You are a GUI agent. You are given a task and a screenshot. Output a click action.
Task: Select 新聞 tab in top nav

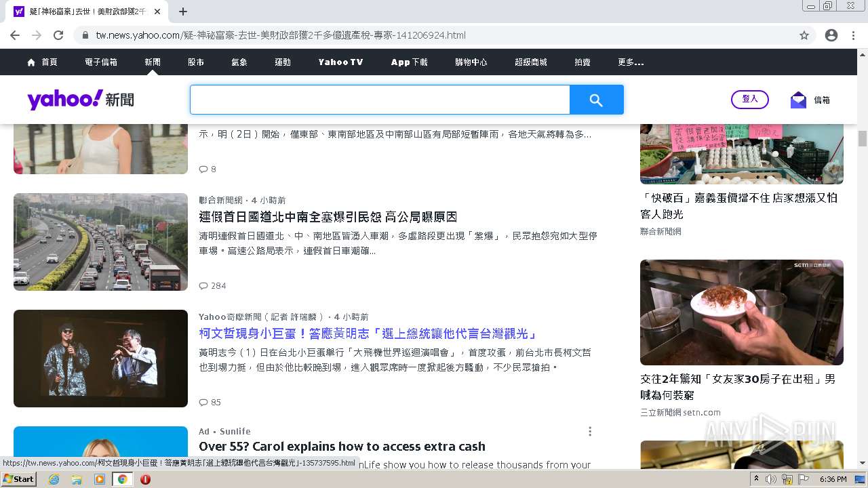tap(153, 62)
